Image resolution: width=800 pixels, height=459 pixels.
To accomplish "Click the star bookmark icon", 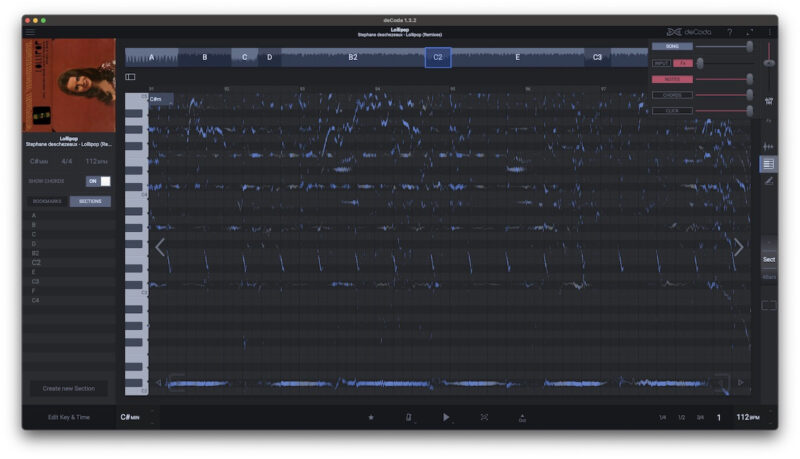I will 371,417.
